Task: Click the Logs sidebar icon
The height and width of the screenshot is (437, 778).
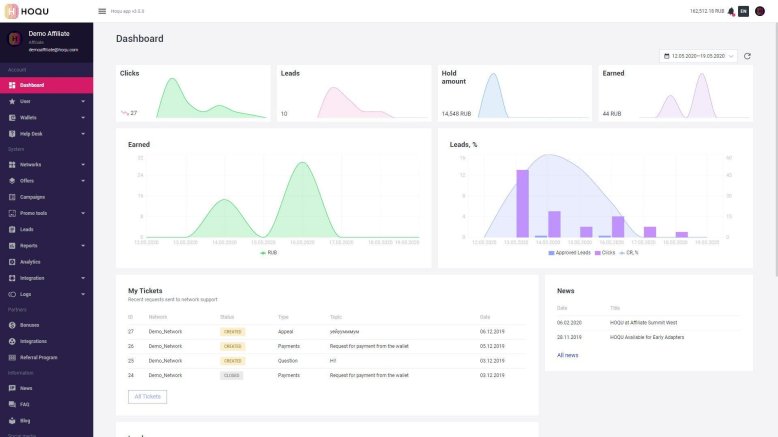Action: tap(12, 294)
